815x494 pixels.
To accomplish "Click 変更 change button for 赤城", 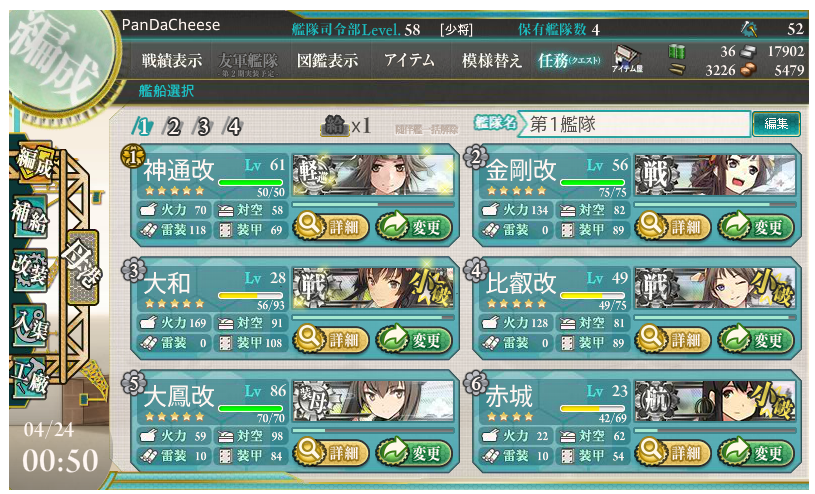I will 756,453.
